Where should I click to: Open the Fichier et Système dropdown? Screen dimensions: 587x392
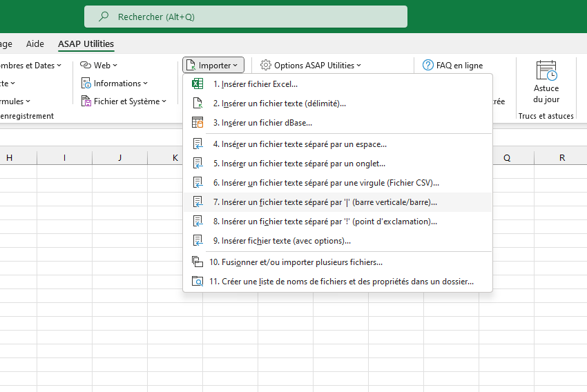[x=124, y=101]
